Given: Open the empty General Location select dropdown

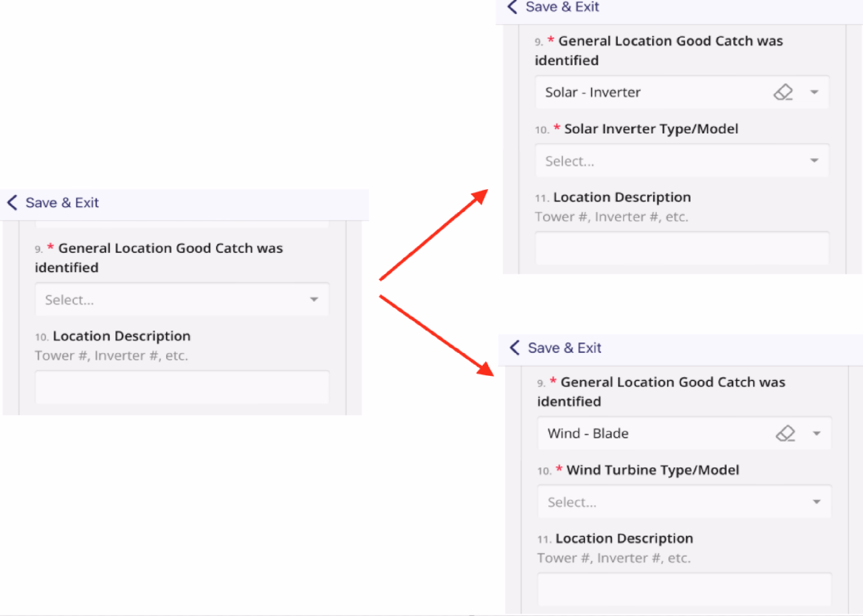Looking at the screenshot, I should click(182, 299).
